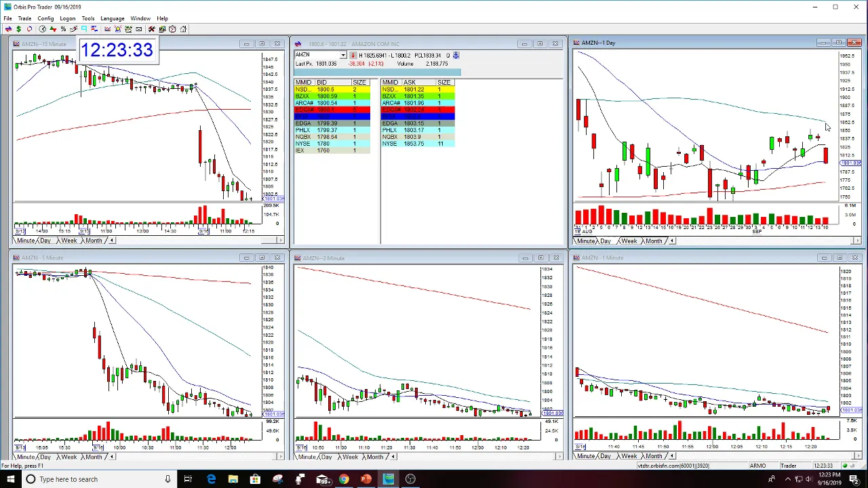Click right scroll arrow under AMZN 15 Minute chart

[x=281, y=241]
